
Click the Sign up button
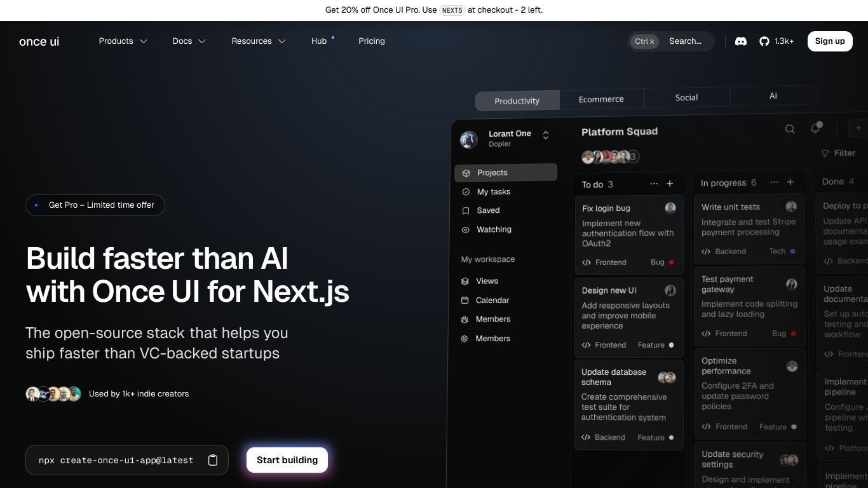[830, 41]
